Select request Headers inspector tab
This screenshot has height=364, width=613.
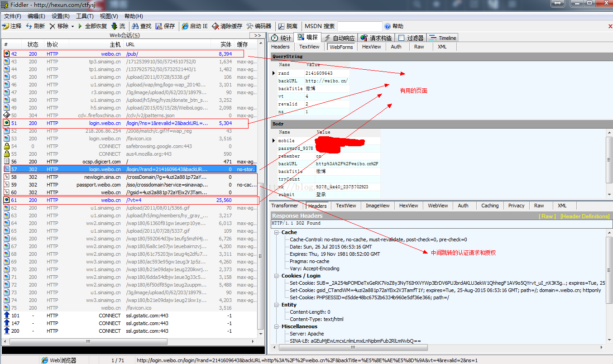(x=280, y=47)
